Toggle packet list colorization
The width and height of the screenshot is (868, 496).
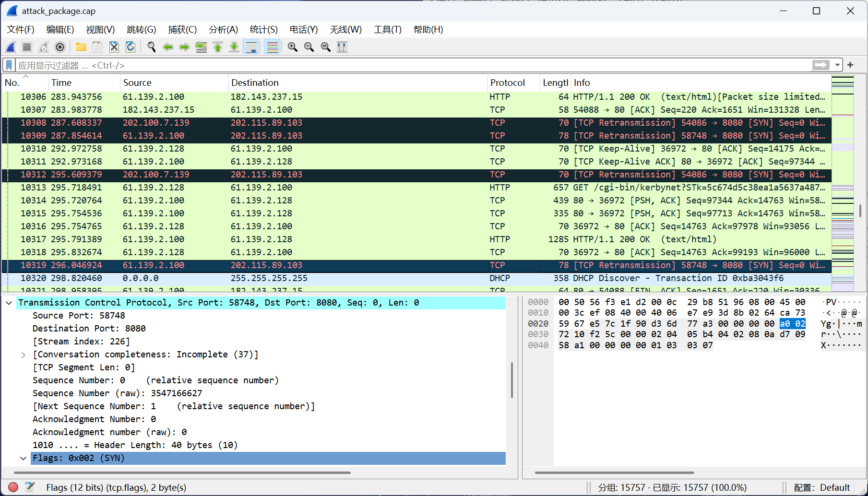(272, 47)
